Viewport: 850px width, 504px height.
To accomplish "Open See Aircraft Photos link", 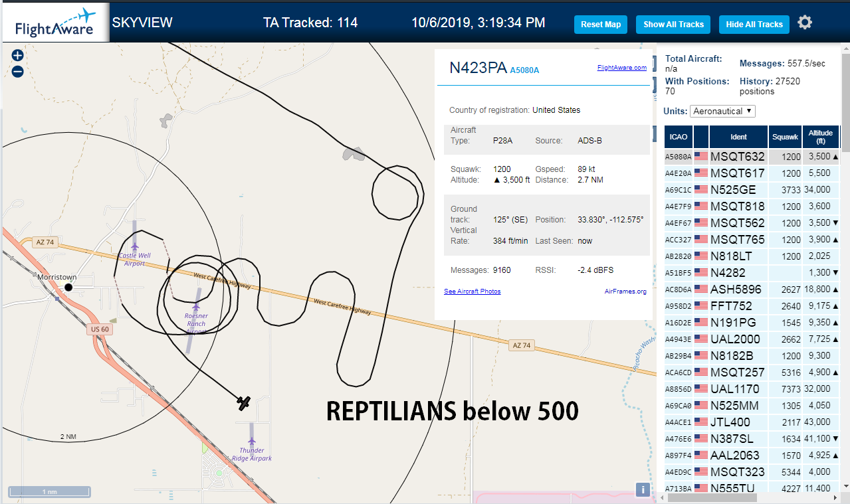I will (472, 292).
